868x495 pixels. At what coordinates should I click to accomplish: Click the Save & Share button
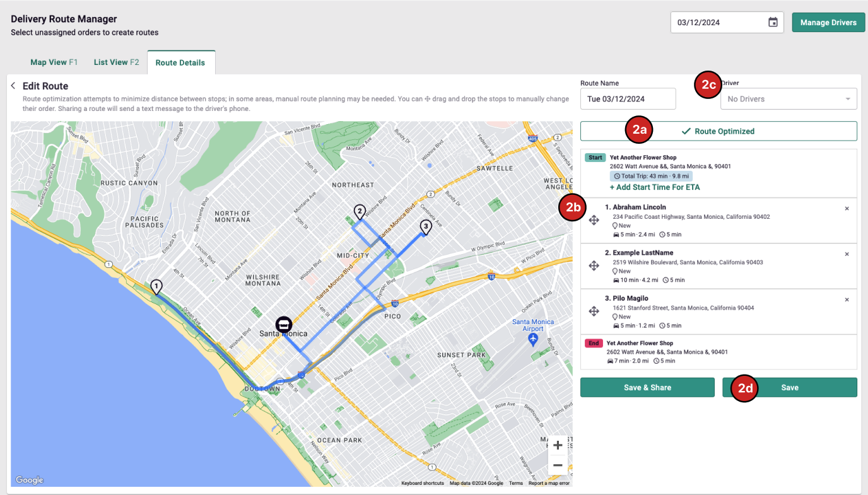pyautogui.click(x=647, y=388)
